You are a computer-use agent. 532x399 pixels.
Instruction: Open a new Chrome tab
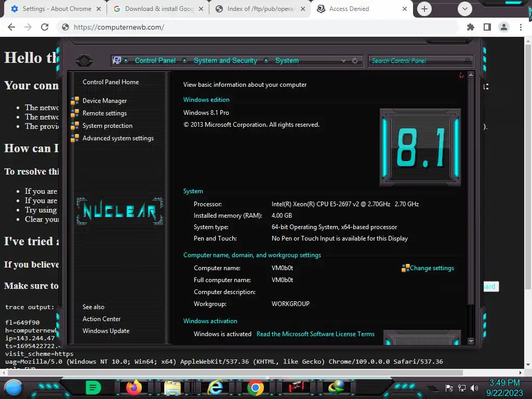tap(424, 9)
